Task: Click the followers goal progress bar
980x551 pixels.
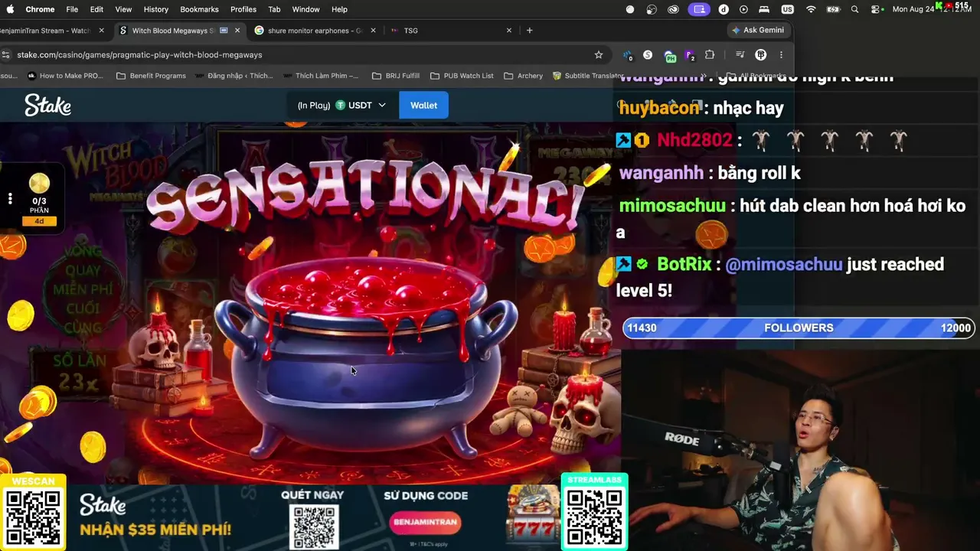Action: point(799,328)
